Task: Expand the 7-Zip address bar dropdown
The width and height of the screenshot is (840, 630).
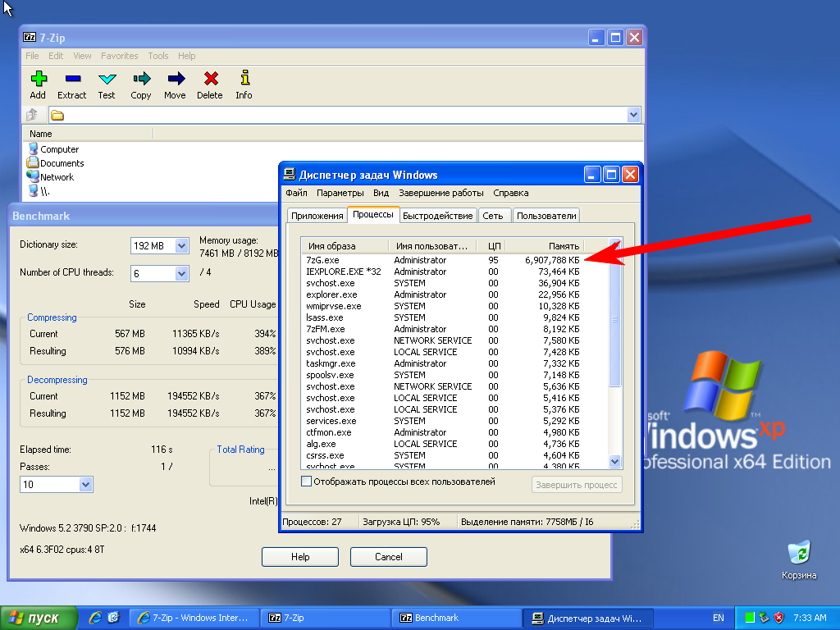Action: click(x=633, y=115)
